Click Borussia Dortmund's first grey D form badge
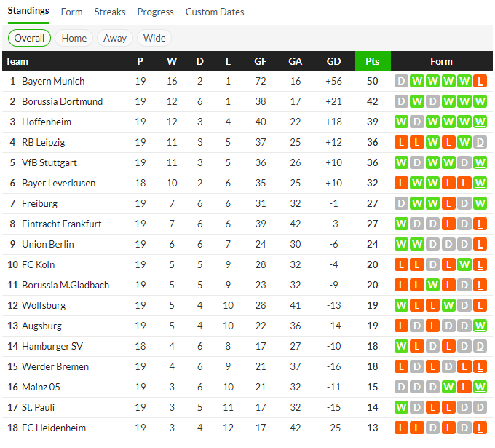The image size is (495, 448). [x=401, y=101]
